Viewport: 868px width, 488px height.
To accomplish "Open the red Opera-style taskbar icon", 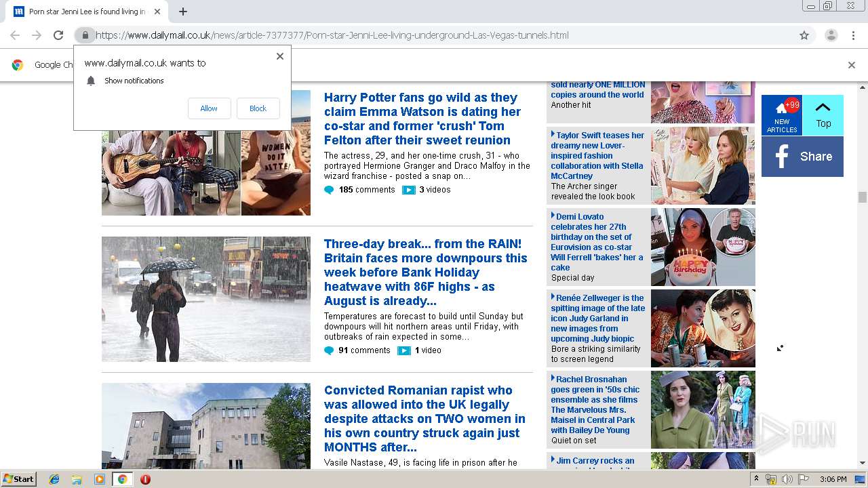I will [145, 479].
